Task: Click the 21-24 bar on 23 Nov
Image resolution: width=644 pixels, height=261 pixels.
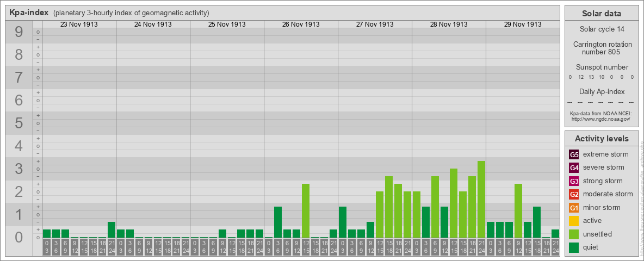Action: click(x=112, y=230)
